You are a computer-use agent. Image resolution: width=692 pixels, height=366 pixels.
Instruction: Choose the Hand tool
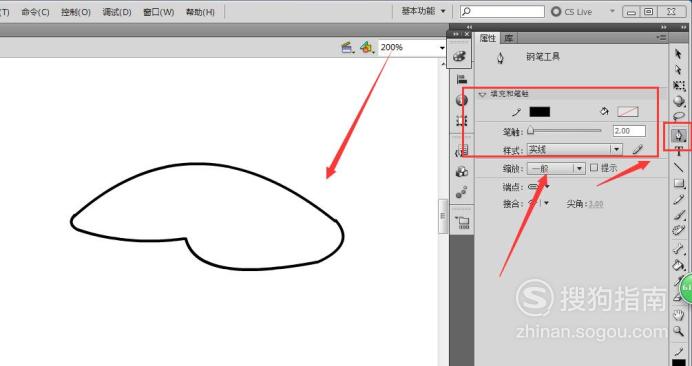[x=678, y=315]
